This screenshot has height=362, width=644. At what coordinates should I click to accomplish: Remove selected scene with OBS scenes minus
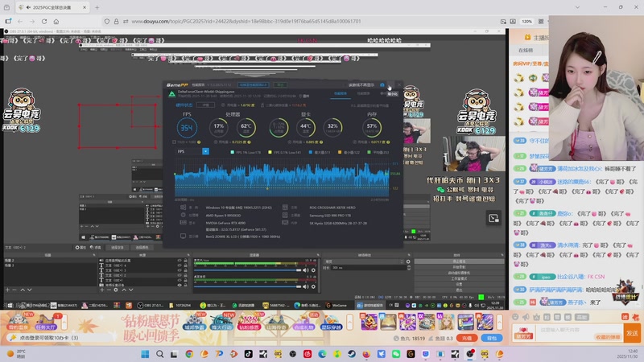click(14, 290)
